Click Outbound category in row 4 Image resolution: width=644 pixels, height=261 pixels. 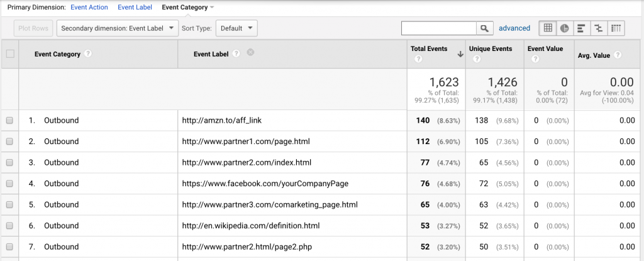tap(61, 183)
